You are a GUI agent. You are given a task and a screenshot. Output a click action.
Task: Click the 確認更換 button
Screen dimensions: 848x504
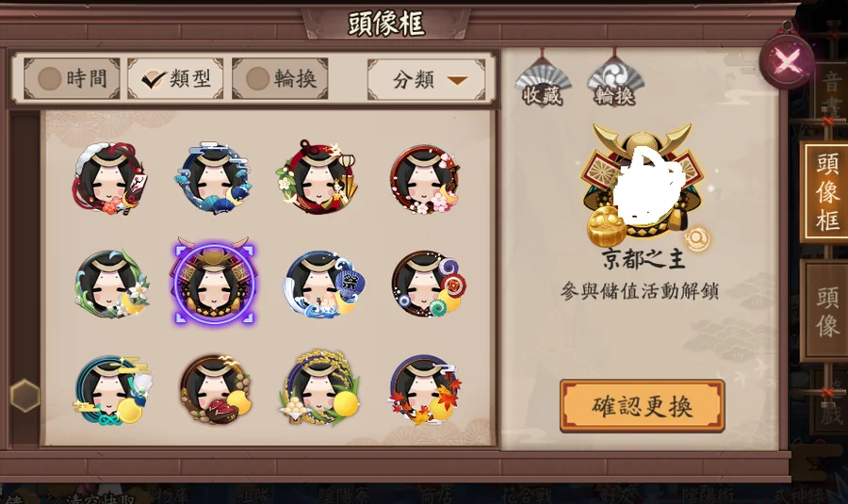[642, 406]
